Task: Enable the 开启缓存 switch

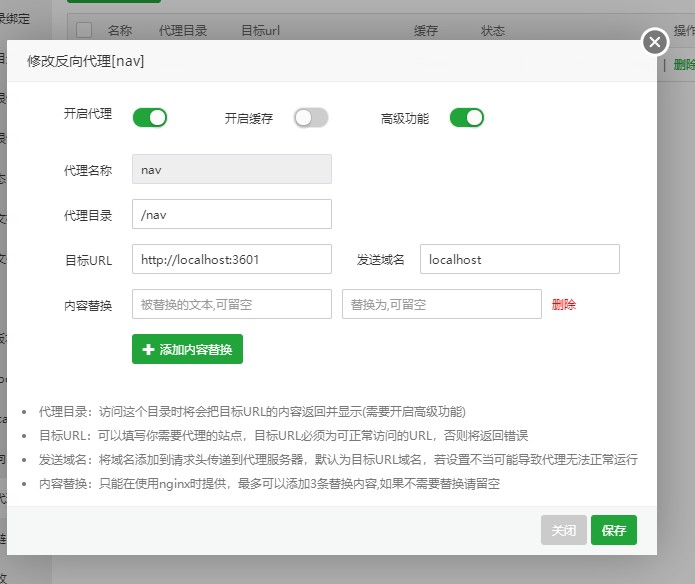Action: click(311, 118)
